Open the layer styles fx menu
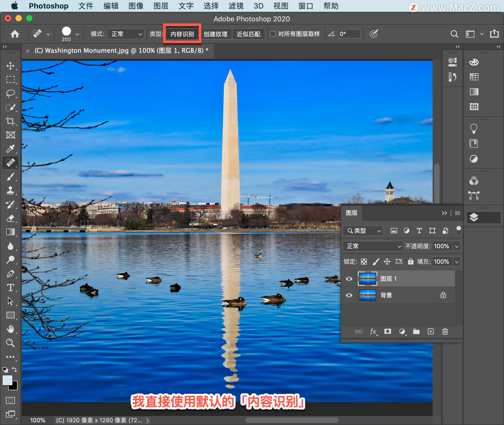Screen dimensions: 504x425 pos(373,331)
